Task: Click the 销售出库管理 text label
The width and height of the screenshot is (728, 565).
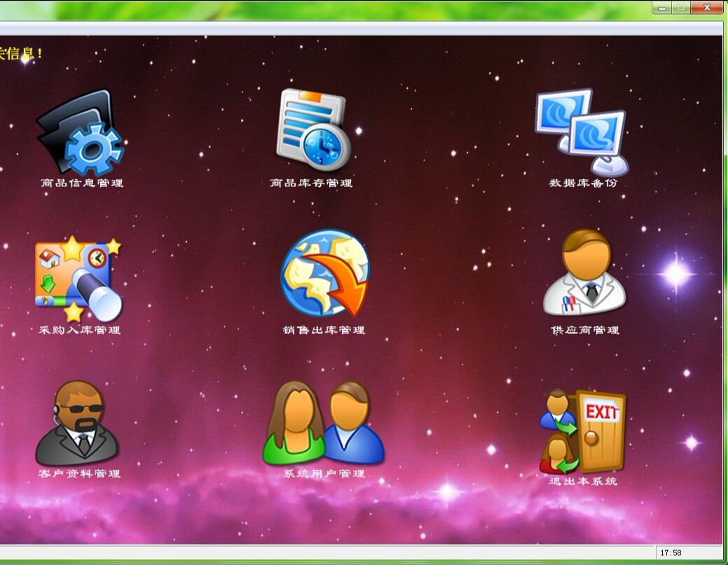Action: 324,330
